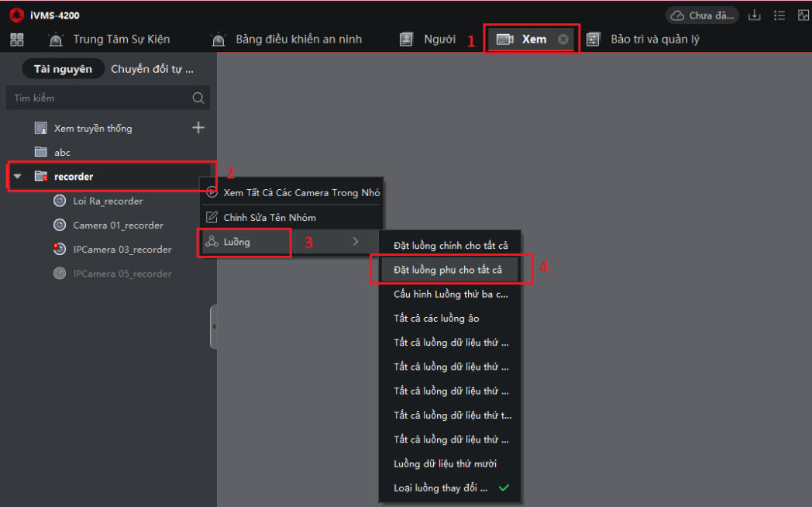Open 'Bảo trì và quản lý' tab

click(654, 40)
